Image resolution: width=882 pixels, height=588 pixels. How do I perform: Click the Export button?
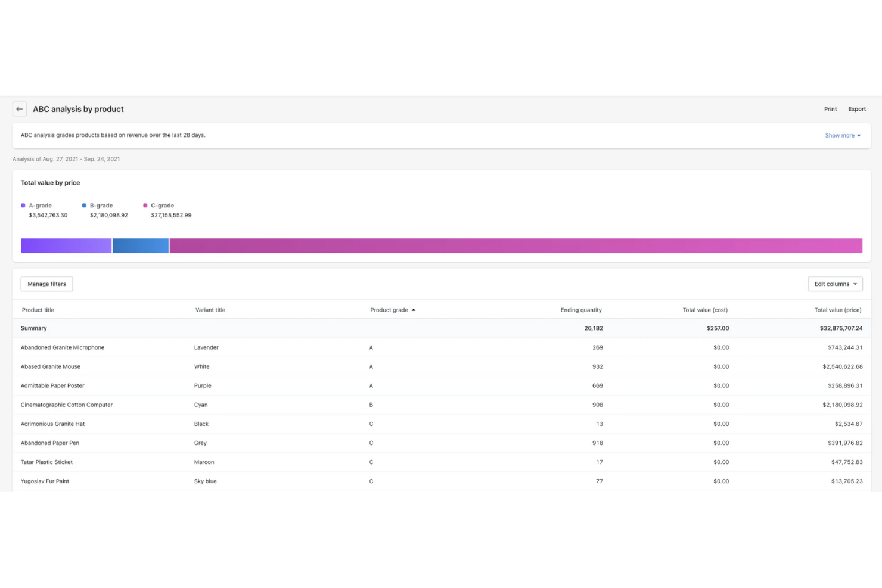coord(857,109)
